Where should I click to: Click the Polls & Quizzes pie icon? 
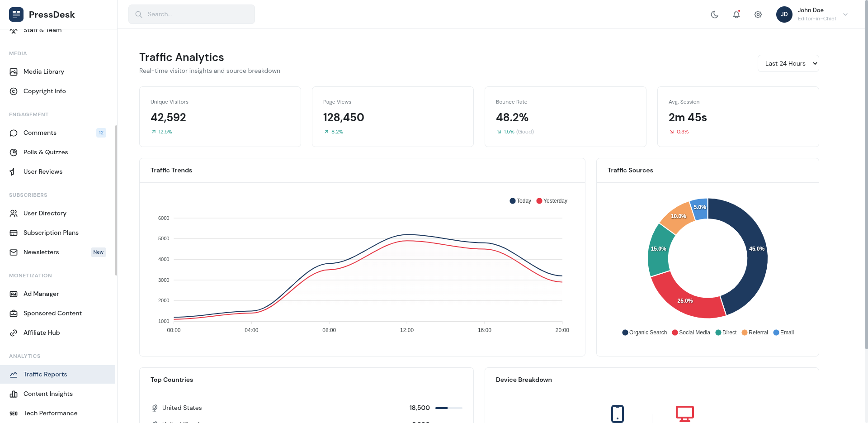coord(14,152)
